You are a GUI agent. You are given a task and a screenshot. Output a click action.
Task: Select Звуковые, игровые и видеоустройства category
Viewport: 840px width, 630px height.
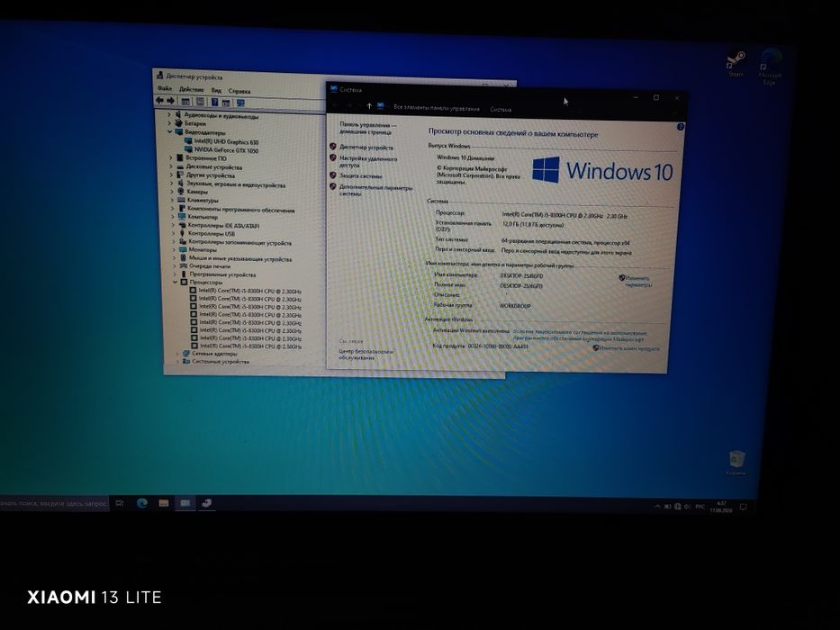[236, 185]
